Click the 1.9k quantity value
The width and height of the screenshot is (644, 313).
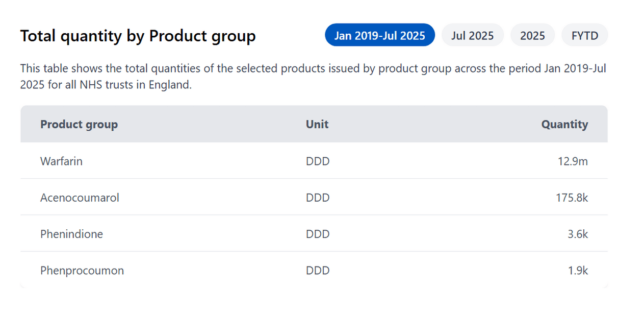point(578,271)
